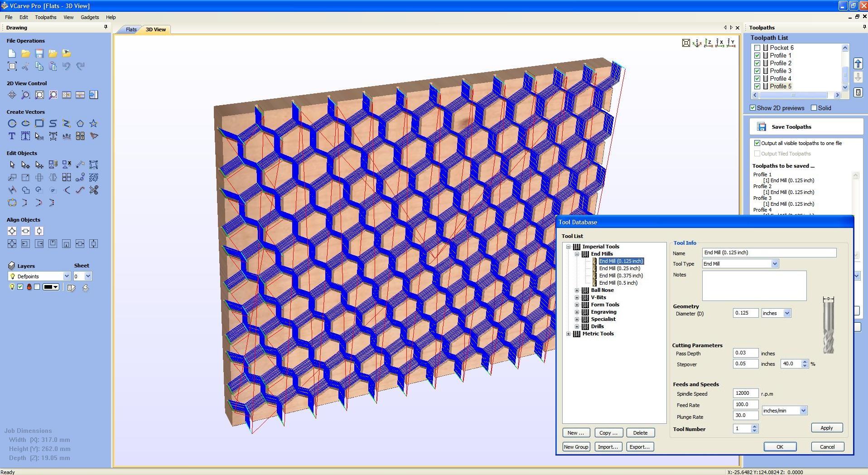Click the Draw Rectangle tool

(39, 123)
